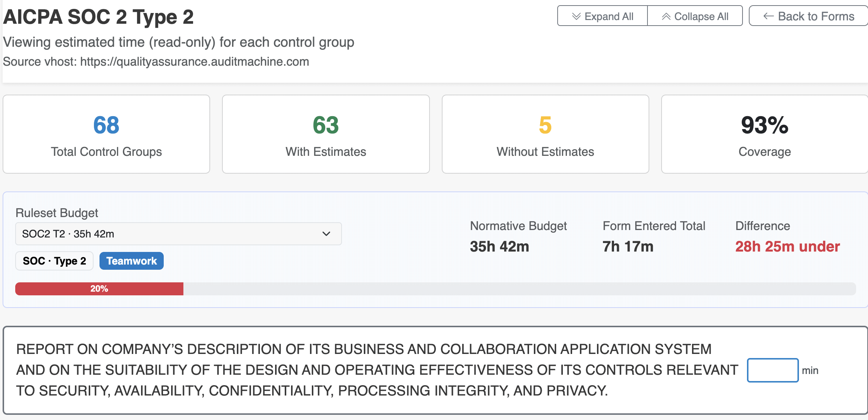Select the Without Estimates card showing 5
The image size is (868, 420).
coord(545,134)
